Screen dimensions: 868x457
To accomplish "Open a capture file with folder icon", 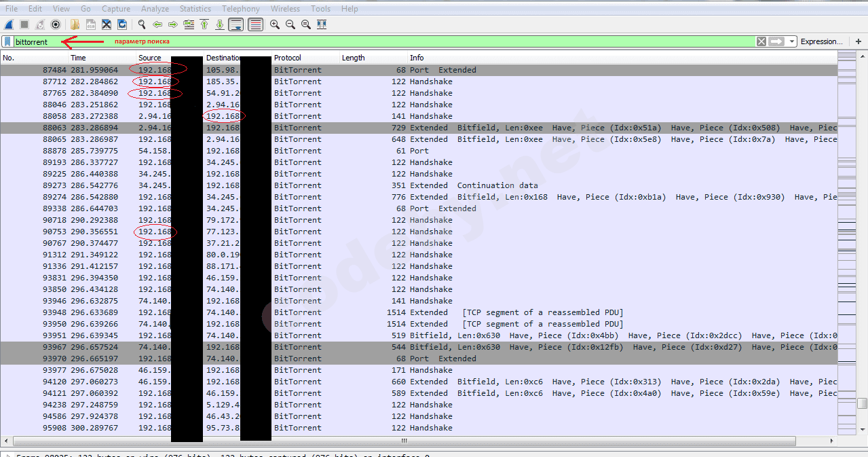I will 75,24.
